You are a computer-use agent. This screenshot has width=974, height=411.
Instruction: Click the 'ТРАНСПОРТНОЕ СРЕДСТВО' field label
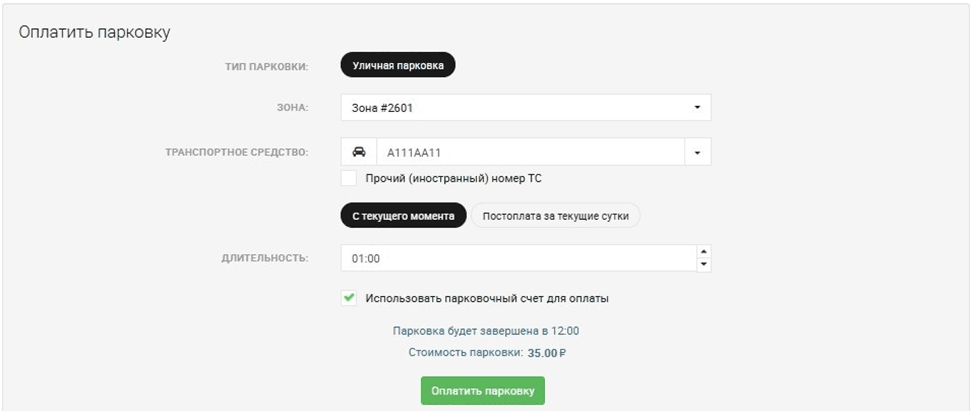(236, 153)
